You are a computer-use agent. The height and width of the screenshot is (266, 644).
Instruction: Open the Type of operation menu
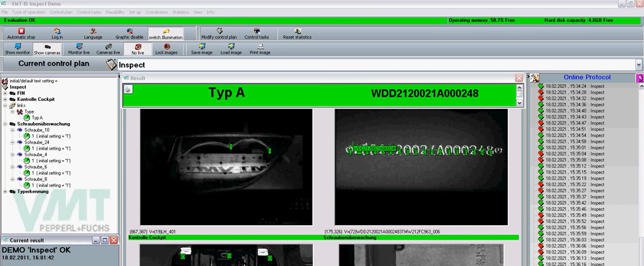tap(29, 12)
